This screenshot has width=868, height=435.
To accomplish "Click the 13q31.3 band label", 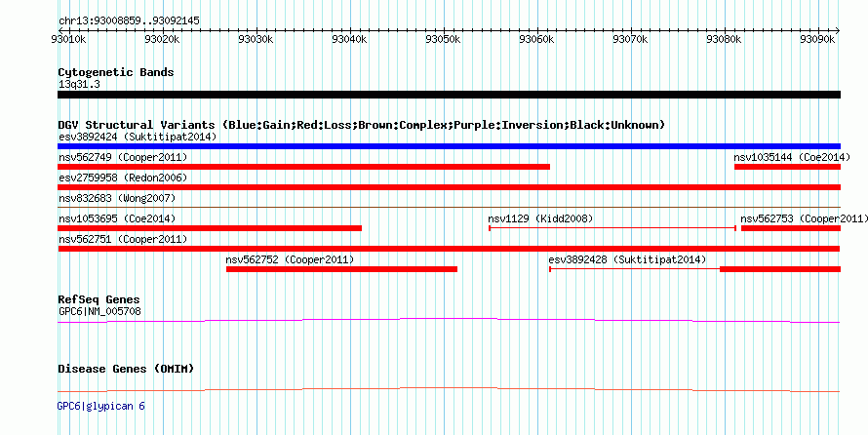I will pos(79,85).
